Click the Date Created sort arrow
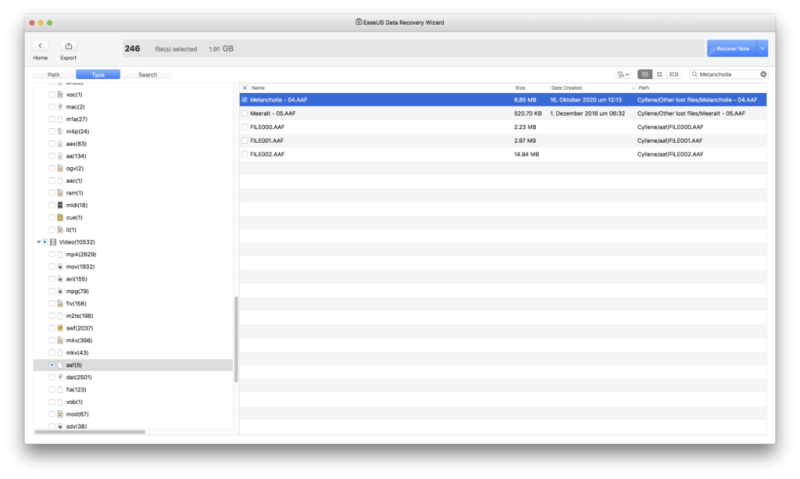This screenshot has width=800, height=479. tap(633, 88)
